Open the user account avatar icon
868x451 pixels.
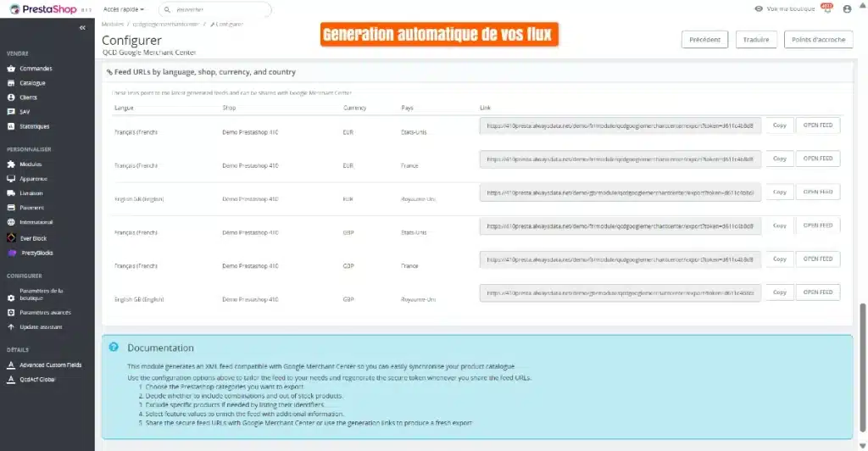click(x=847, y=8)
